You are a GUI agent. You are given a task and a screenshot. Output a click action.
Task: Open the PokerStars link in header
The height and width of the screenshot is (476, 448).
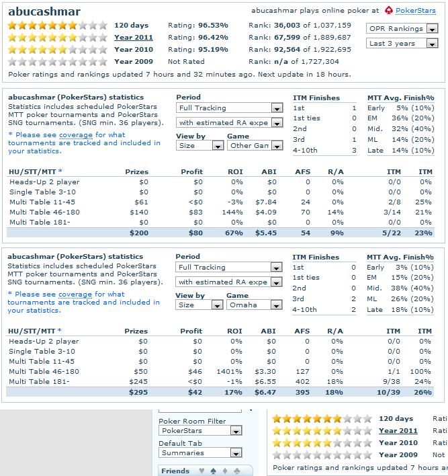(416, 11)
